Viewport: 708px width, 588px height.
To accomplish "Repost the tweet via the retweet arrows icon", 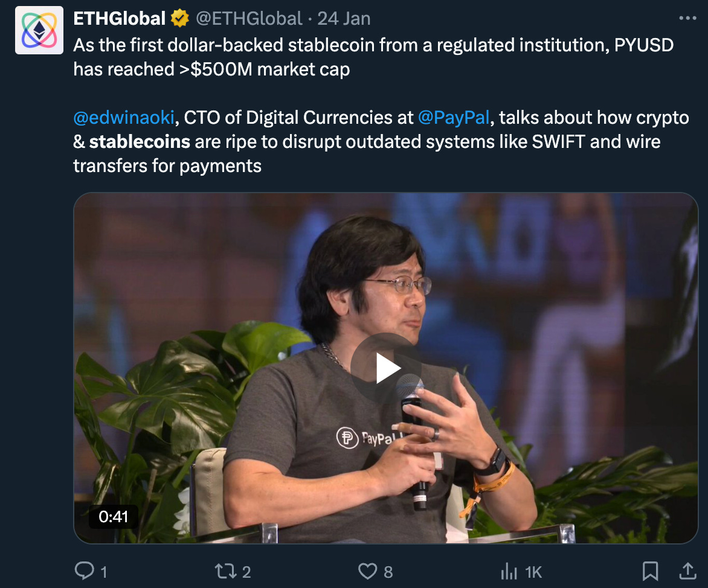I will [x=225, y=571].
